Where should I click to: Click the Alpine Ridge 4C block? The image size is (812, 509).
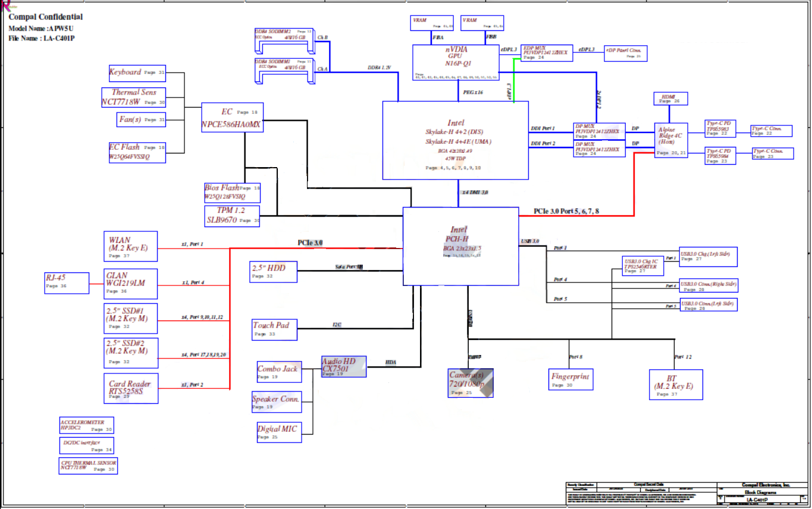tap(672, 140)
